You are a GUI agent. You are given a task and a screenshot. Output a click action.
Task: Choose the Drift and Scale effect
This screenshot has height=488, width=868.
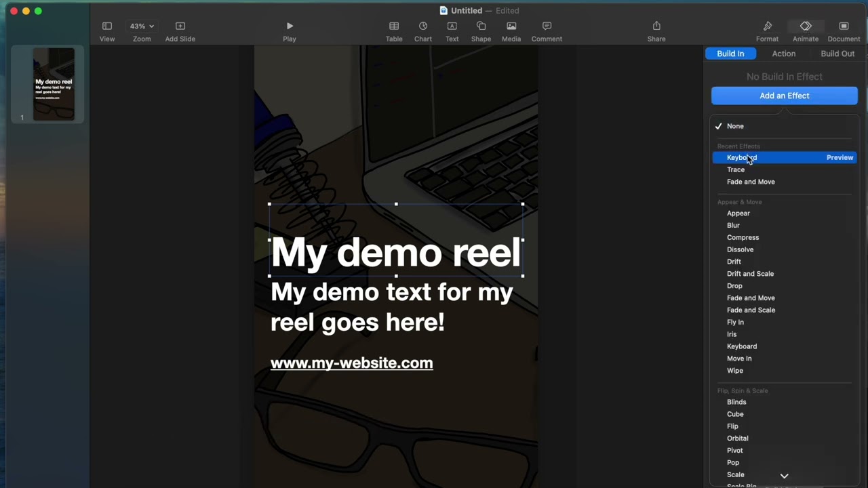point(750,274)
